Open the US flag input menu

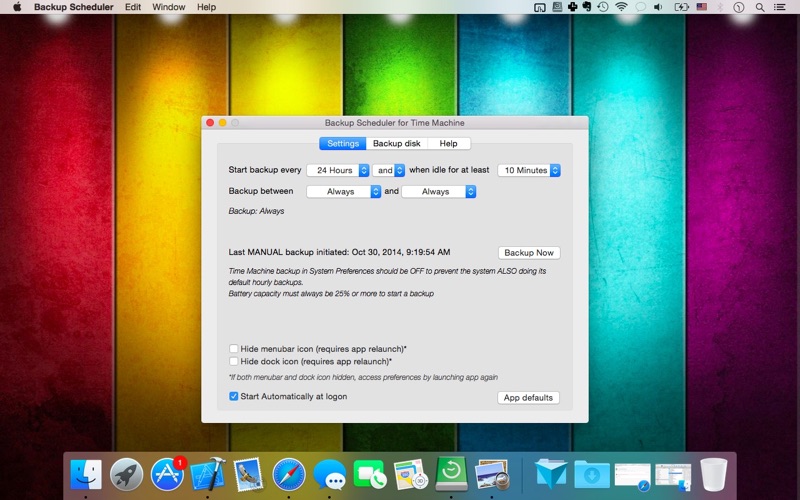coord(702,7)
